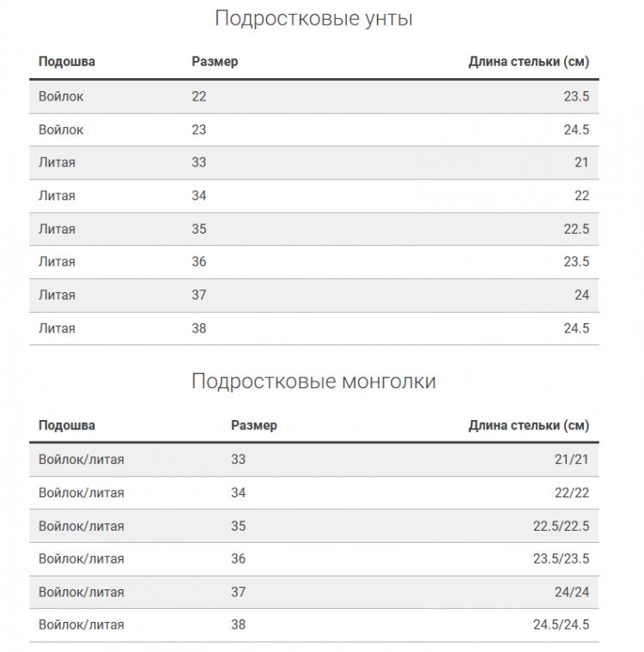Image resolution: width=644 pixels, height=652 pixels.
Task: Click the "24.5/24.5" insole length cell
Action: click(561, 625)
